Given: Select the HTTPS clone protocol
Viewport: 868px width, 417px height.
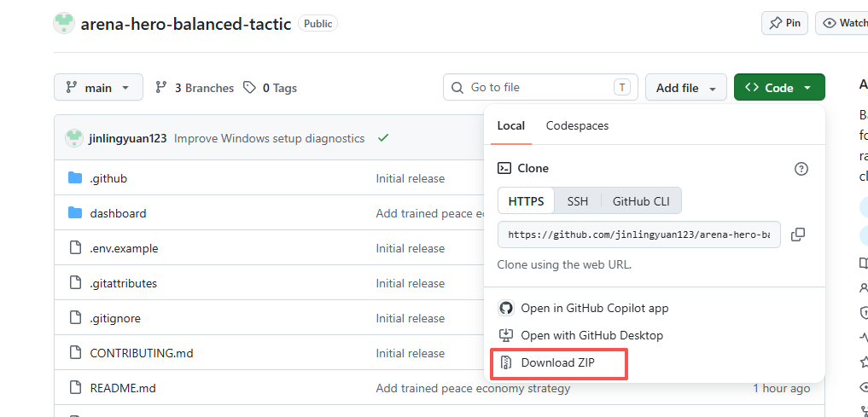Looking at the screenshot, I should tap(526, 200).
